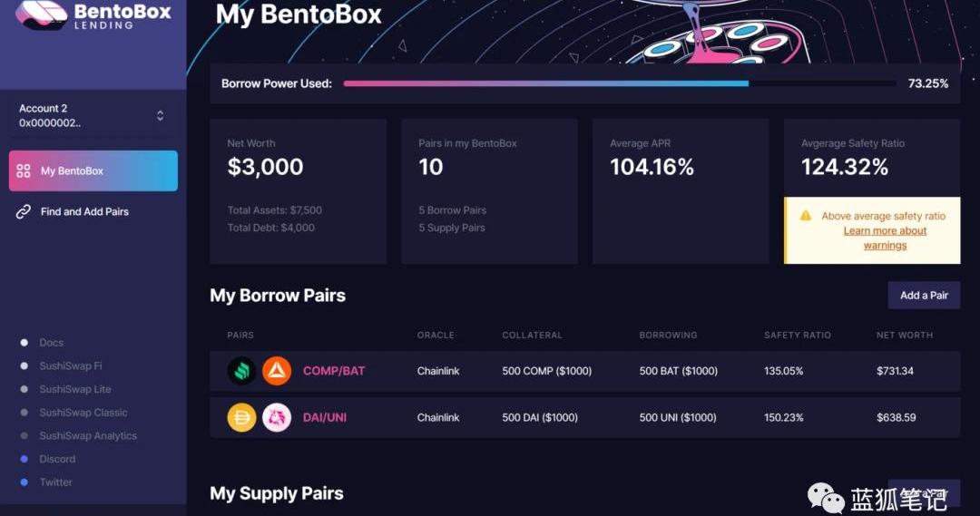Click the My BentoBox grid icon
Image resolution: width=980 pixels, height=516 pixels.
[x=24, y=170]
